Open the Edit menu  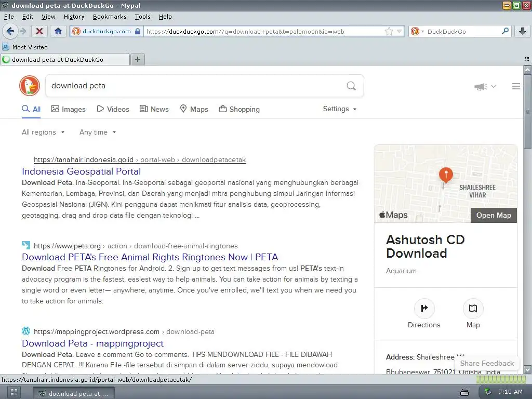(28, 17)
